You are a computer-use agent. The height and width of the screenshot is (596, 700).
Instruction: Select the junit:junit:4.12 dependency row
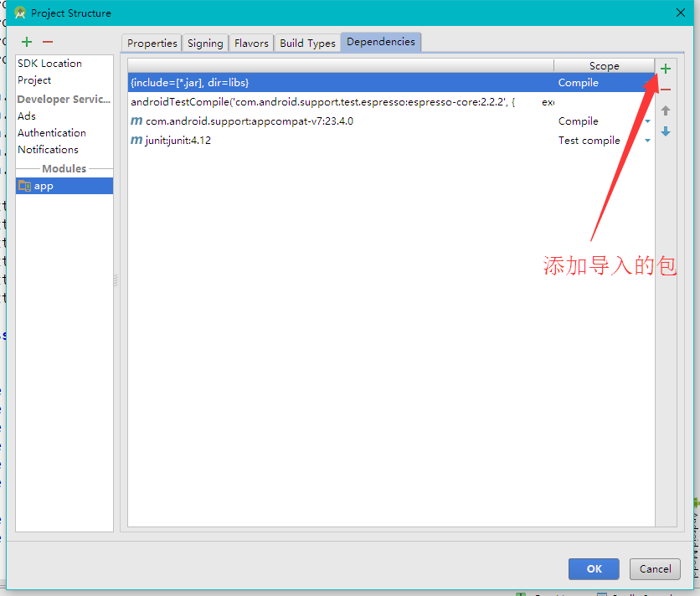[x=391, y=140]
